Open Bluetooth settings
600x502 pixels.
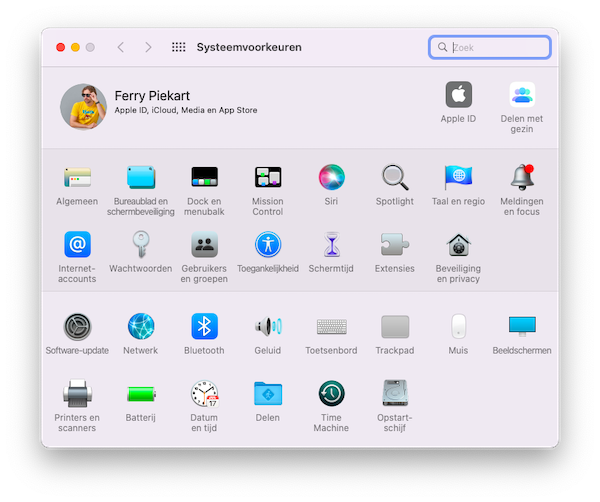[x=204, y=326]
